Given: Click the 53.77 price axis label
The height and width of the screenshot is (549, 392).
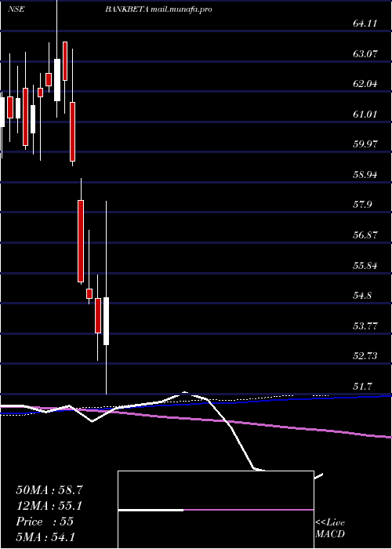Looking at the screenshot, I should pos(365,325).
